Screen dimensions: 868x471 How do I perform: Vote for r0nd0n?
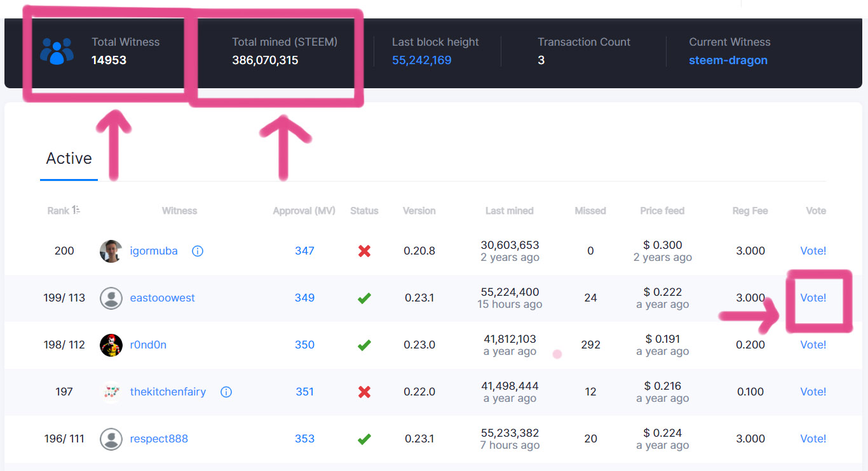(813, 345)
